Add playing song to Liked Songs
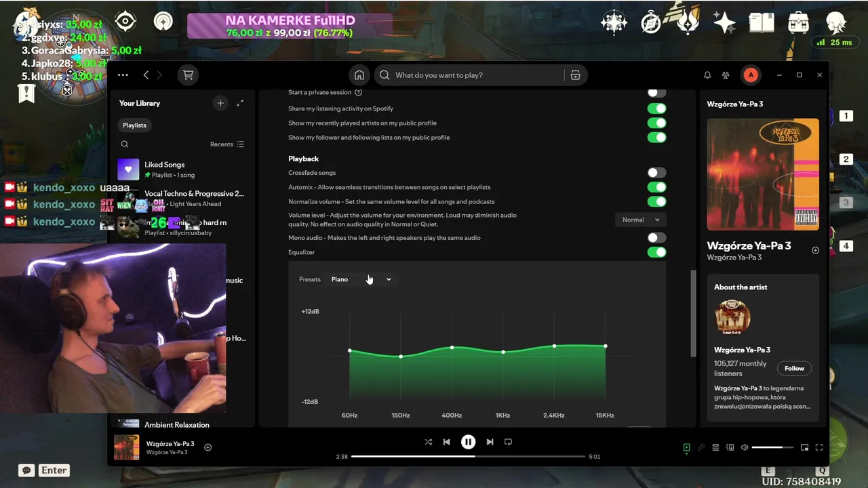The image size is (868, 488). click(x=208, y=447)
